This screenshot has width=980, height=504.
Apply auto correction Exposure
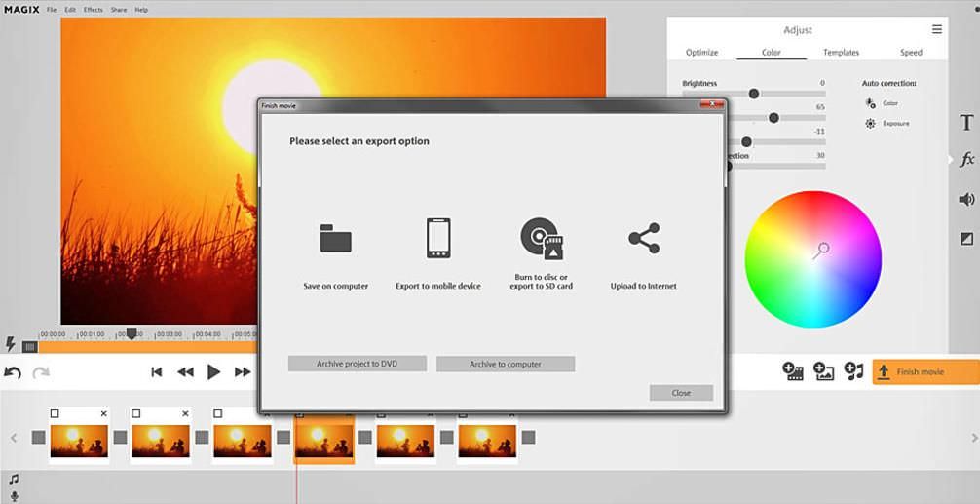tap(886, 124)
